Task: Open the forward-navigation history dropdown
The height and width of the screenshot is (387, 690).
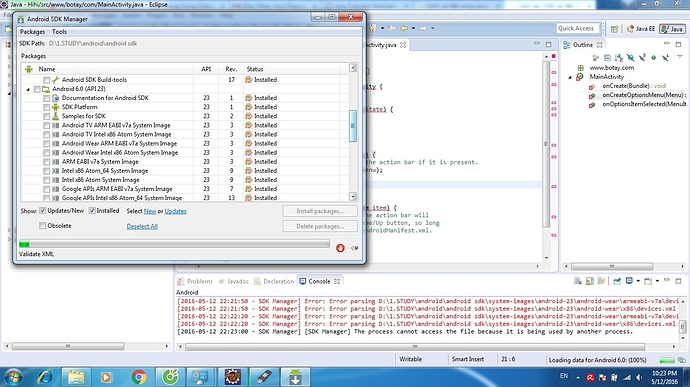Action: tap(433, 28)
